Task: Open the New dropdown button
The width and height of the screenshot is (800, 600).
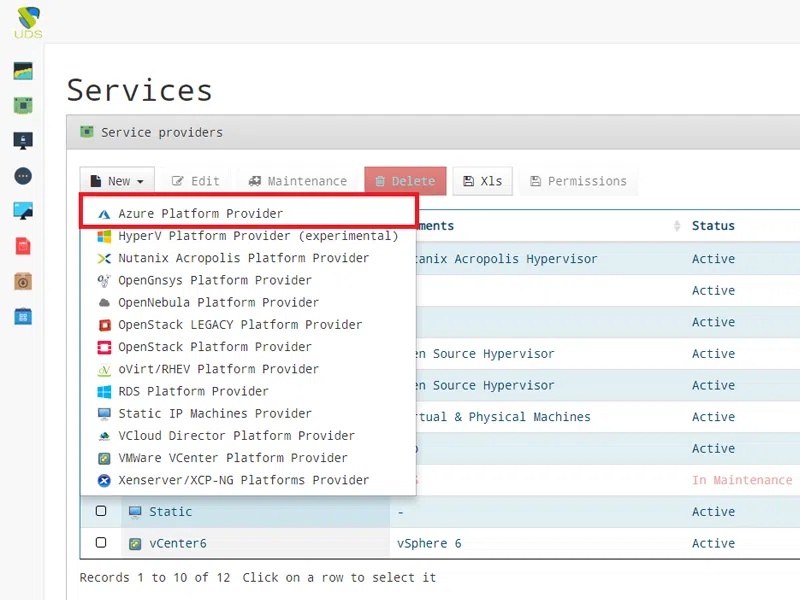Action: pyautogui.click(x=117, y=181)
